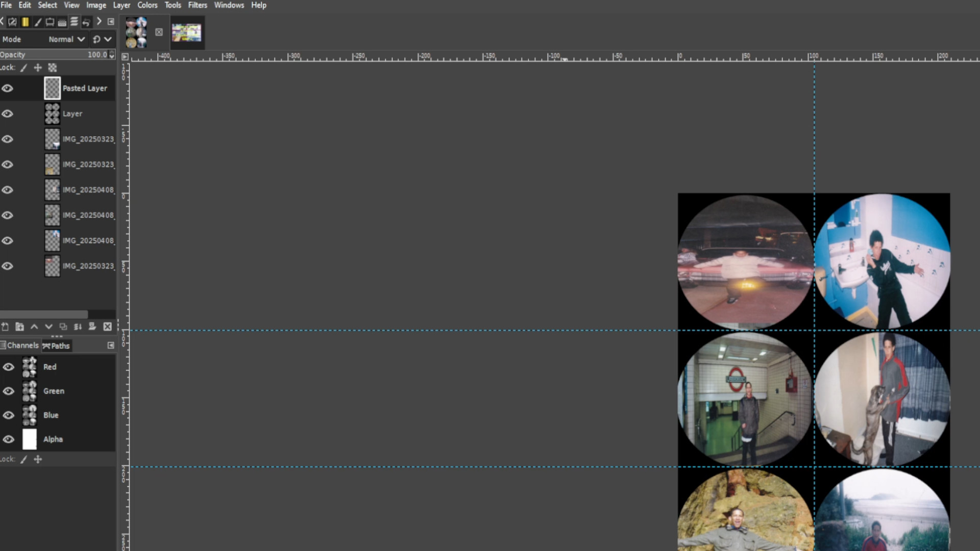Click the 'Blue' channel label
This screenshot has height=551, width=980.
click(51, 415)
